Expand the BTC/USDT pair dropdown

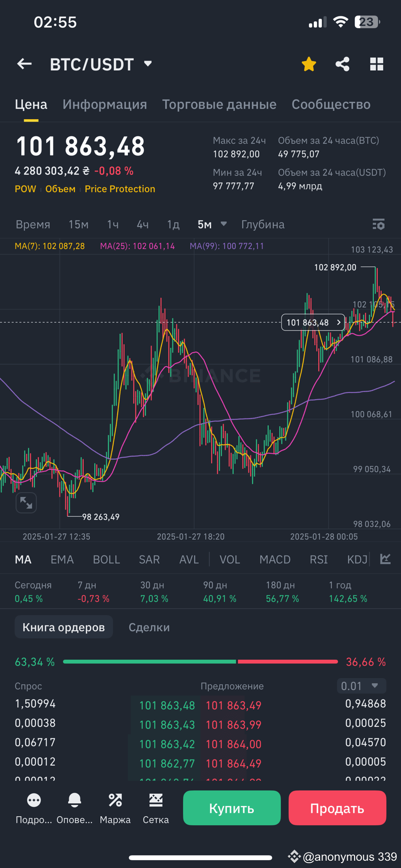tap(148, 63)
